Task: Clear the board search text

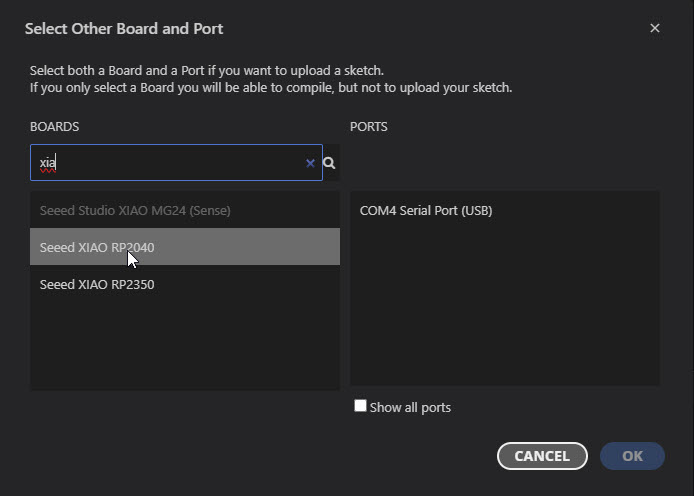Action: (310, 163)
